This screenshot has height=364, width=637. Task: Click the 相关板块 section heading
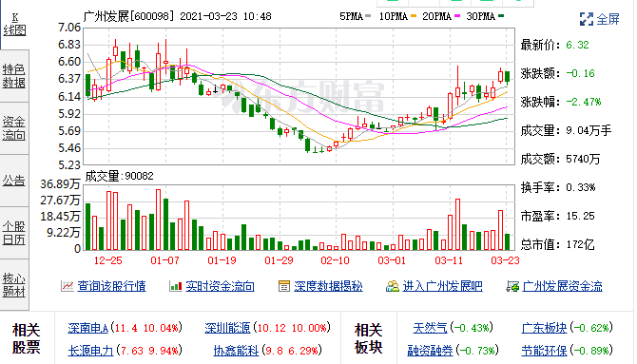pyautogui.click(x=369, y=338)
